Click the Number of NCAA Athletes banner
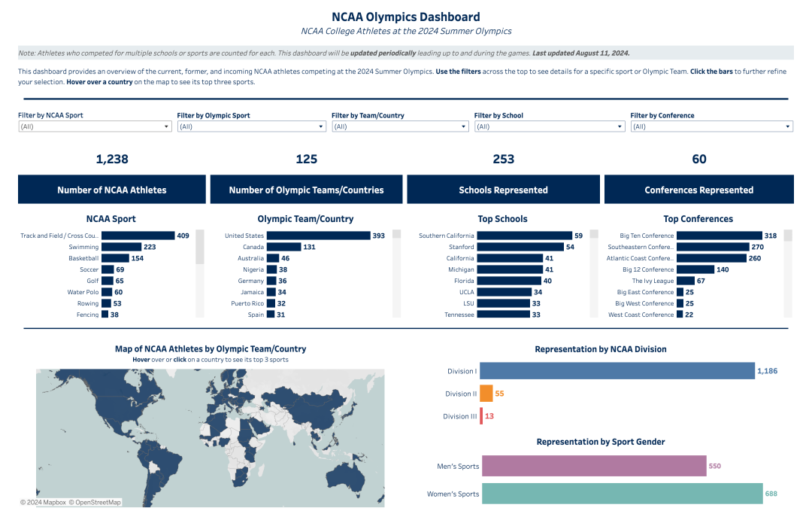This screenshot has width=812, height=517. click(112, 190)
